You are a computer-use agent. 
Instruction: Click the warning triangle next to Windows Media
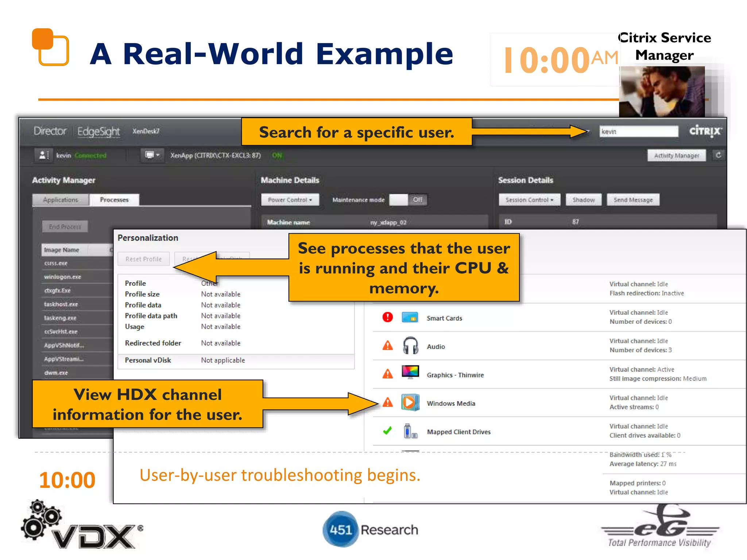[x=387, y=402]
